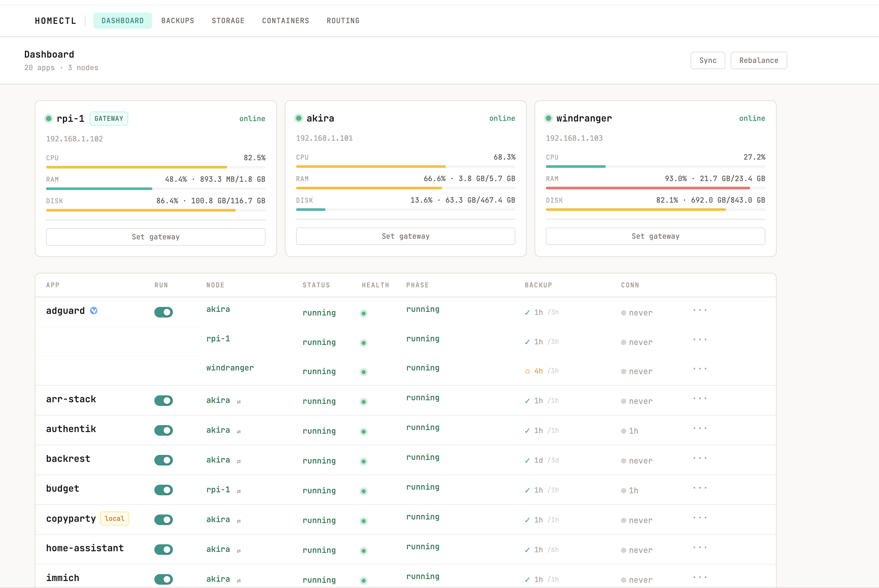The image size is (879, 588).
Task: Click the health dot in budget row
Action: pos(364,491)
